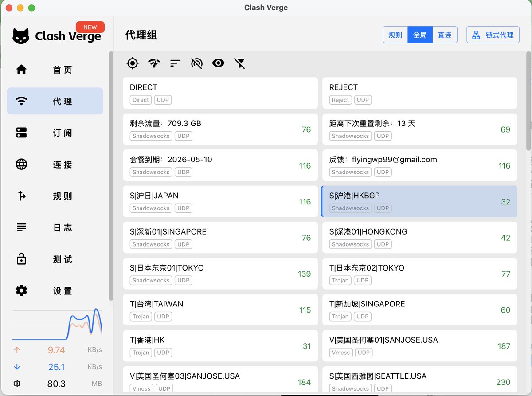Locate the current proxy with target icon
The height and width of the screenshot is (396, 532).
coord(132,63)
